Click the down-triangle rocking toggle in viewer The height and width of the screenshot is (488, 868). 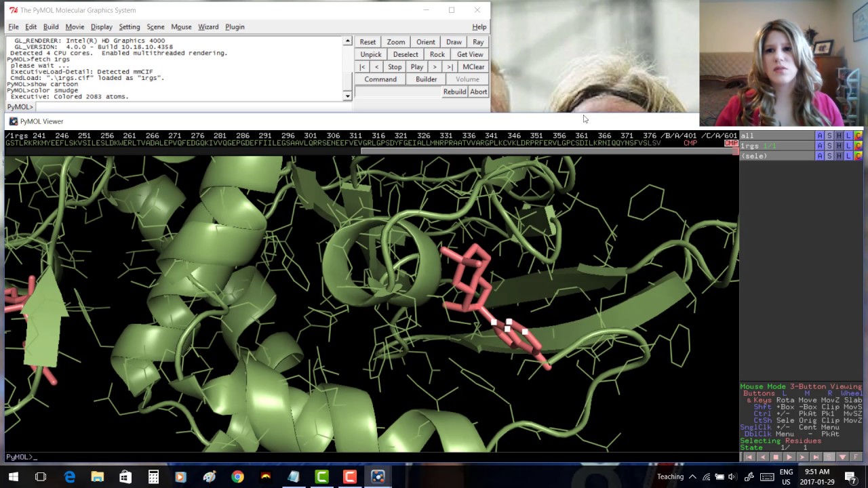click(842, 457)
